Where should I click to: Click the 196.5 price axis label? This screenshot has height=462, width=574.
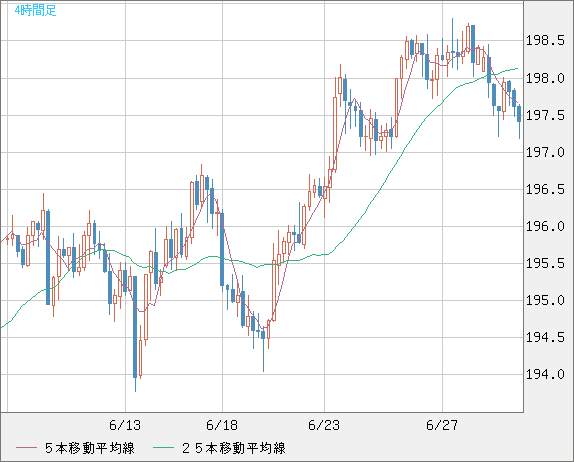(x=545, y=189)
